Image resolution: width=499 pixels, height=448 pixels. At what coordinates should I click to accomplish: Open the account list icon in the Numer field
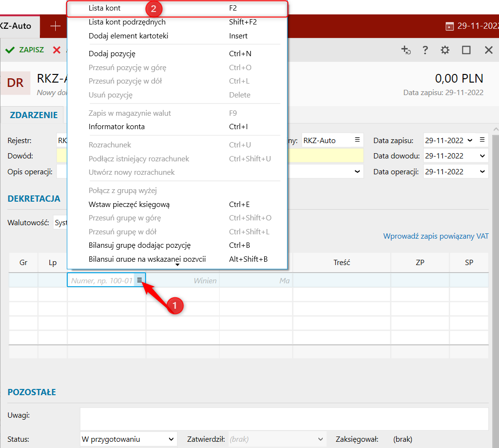click(x=139, y=280)
